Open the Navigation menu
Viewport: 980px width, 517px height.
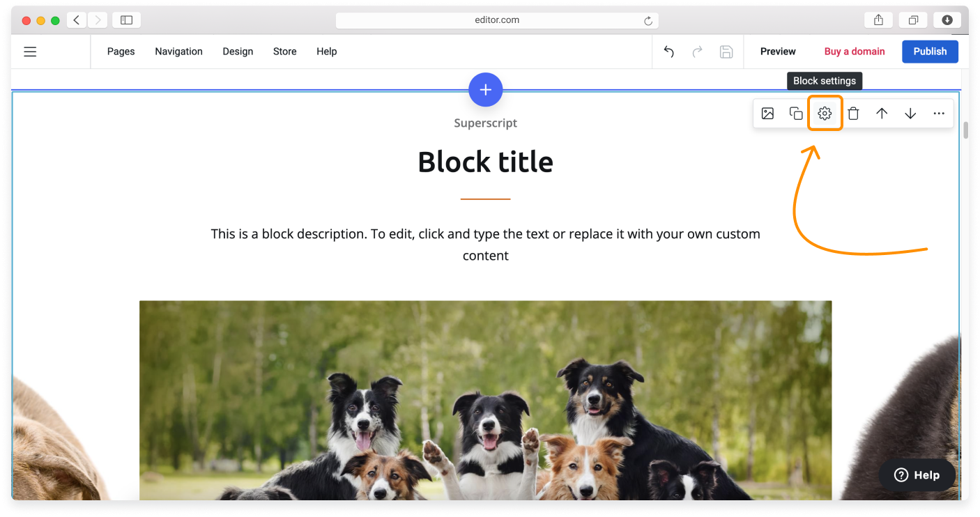click(179, 52)
